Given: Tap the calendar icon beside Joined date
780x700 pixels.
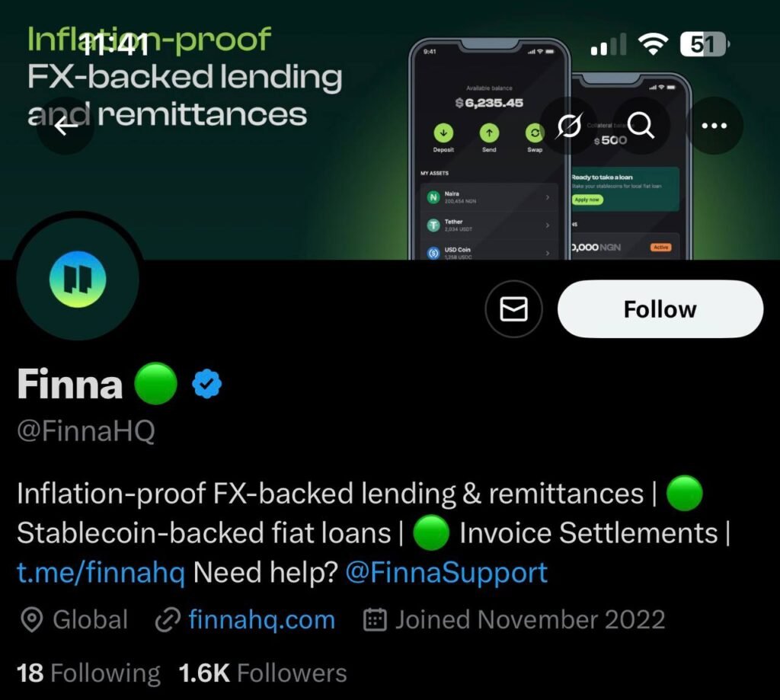Looking at the screenshot, I should 375,620.
